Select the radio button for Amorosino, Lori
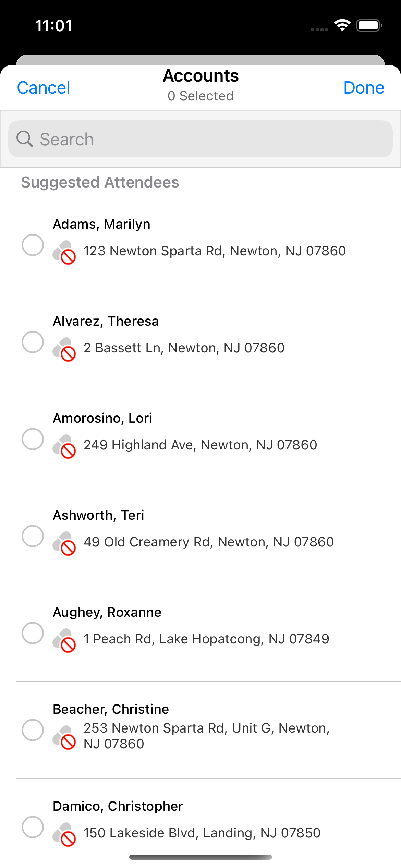This screenshot has width=401, height=868. point(33,439)
